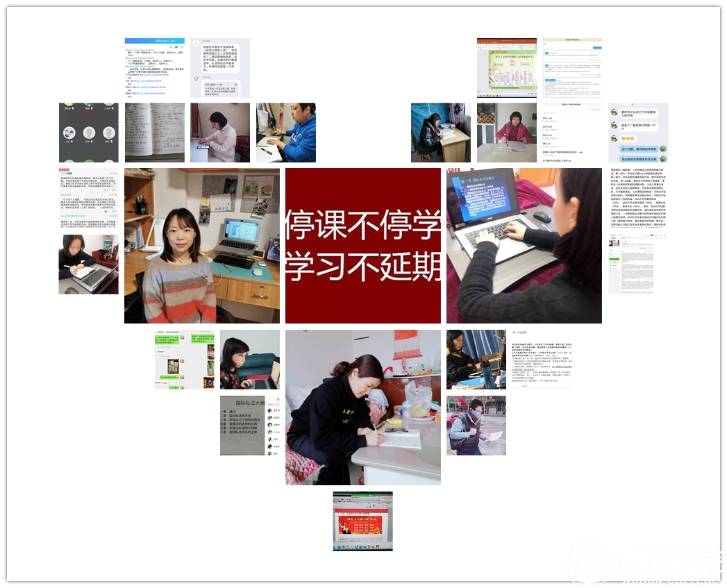The height and width of the screenshot is (588, 727).
Task: Open photo of hands typing on Acer laptop
Action: (524, 245)
